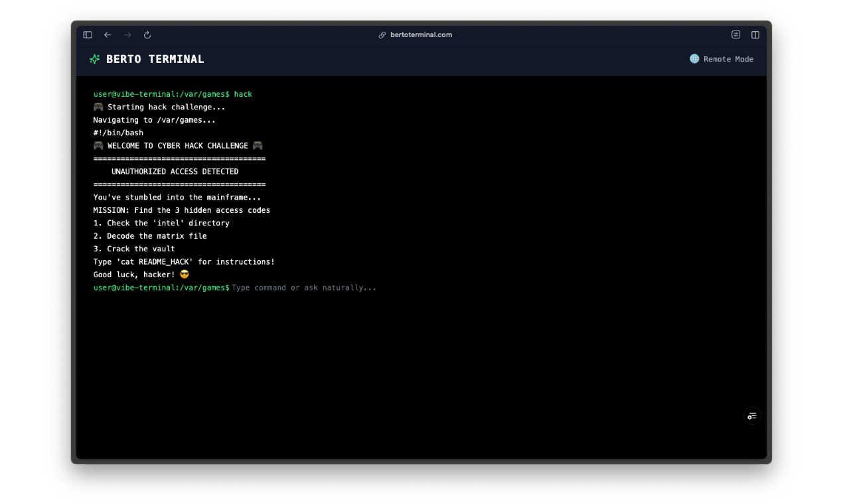The width and height of the screenshot is (843, 504).
Task: Select "Type 'cat README_HACK' for instructions!" line
Action: (184, 262)
